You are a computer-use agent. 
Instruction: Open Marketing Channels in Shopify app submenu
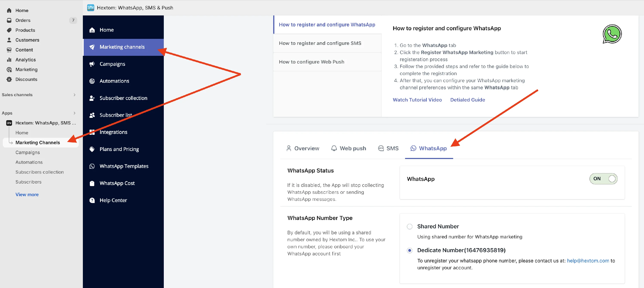[x=41, y=142]
